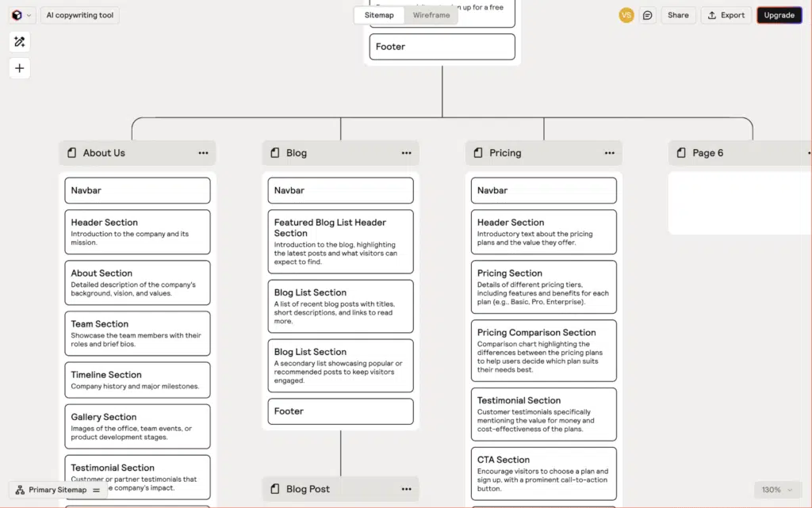This screenshot has width=812, height=508.
Task: Open Blog Post page options menu
Action: coord(407,490)
